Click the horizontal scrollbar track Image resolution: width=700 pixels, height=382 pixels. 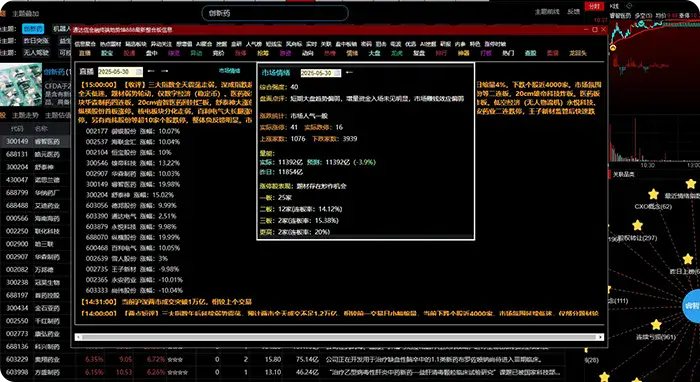click(339, 337)
